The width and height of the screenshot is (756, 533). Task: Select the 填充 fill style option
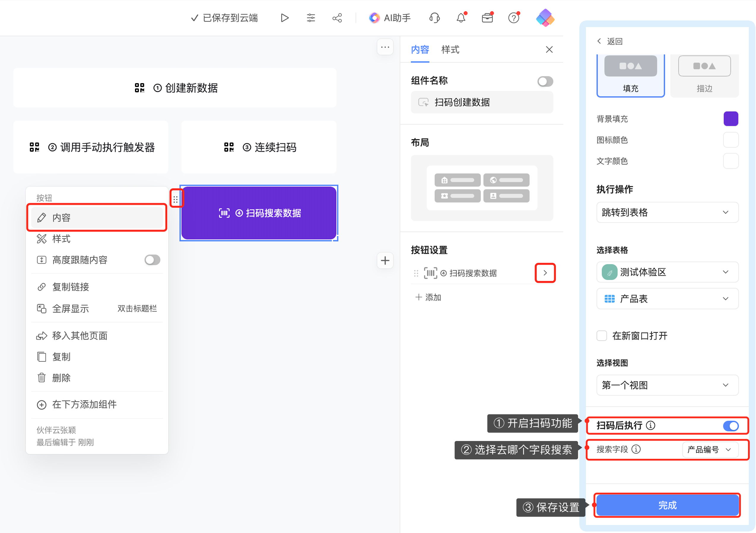point(630,75)
